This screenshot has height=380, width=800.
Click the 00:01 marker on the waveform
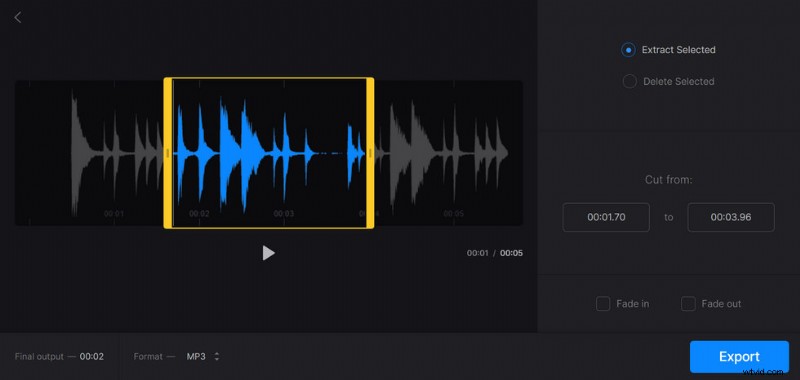[114, 214]
